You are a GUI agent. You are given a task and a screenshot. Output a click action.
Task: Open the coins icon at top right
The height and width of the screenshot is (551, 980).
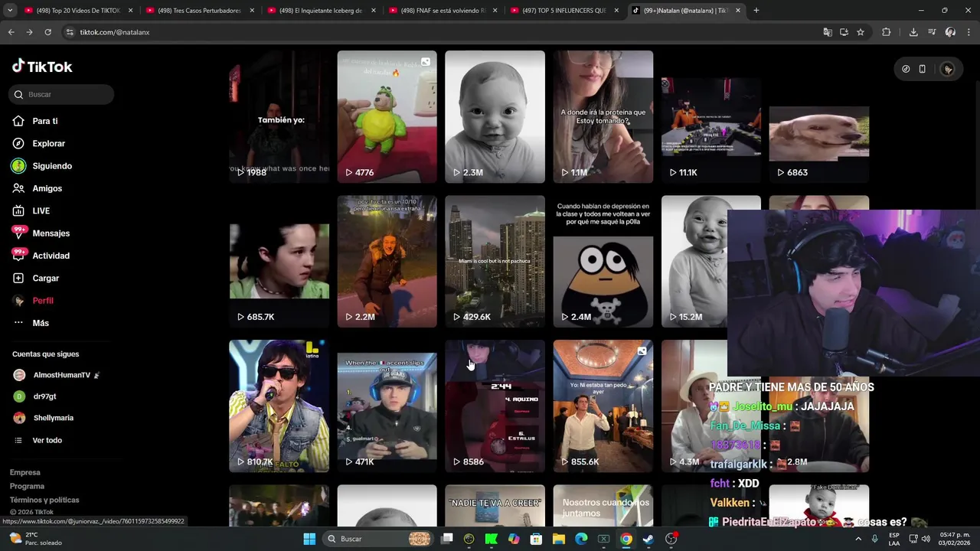906,69
